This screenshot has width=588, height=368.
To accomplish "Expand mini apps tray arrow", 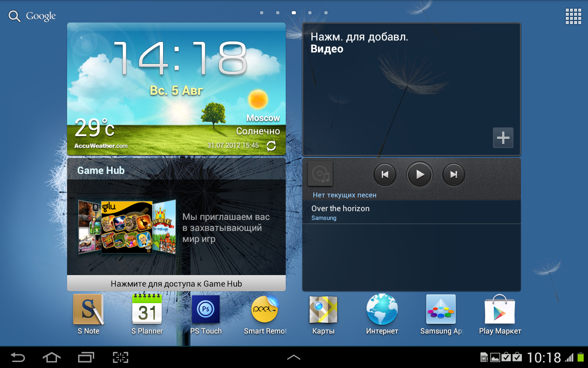I will [294, 357].
